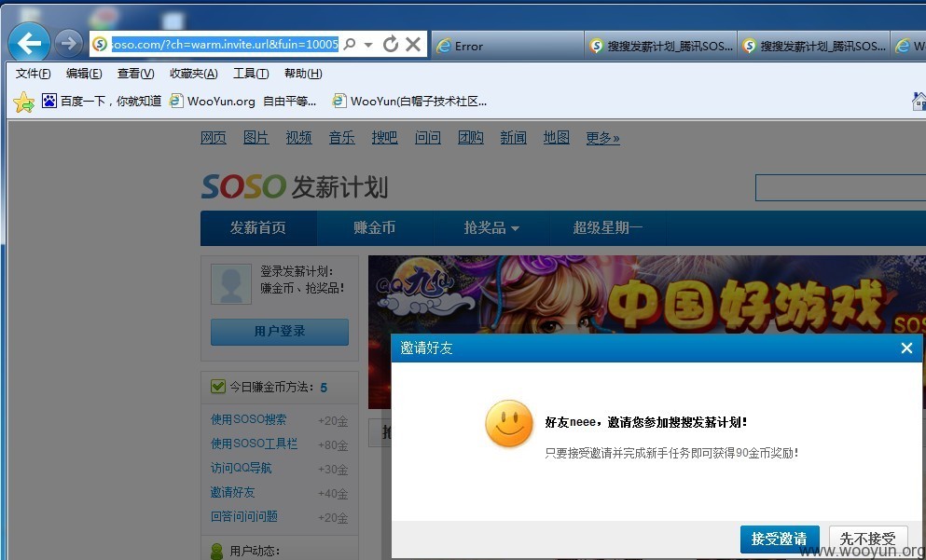Open the 新闻 link
The image size is (926, 560).
[x=513, y=138]
